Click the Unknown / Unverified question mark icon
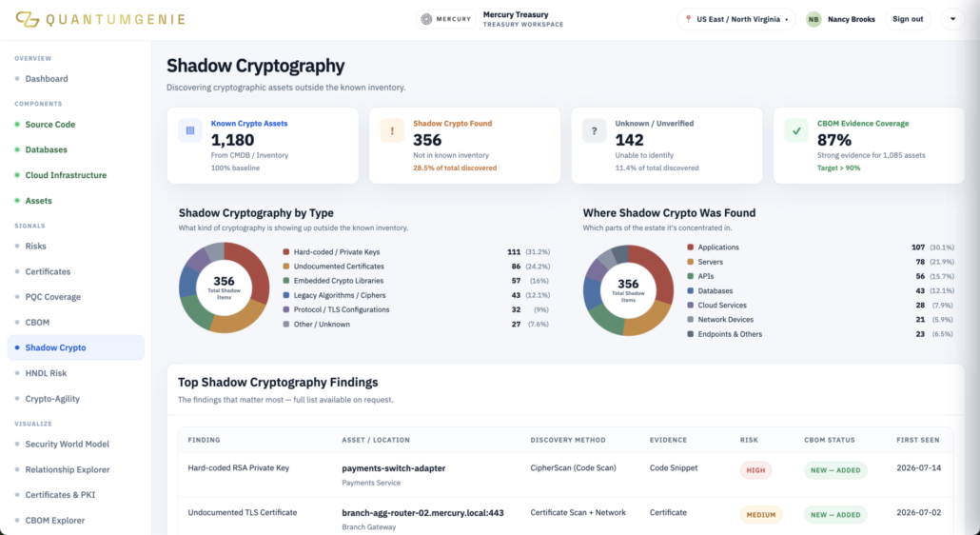The width and height of the screenshot is (980, 535). coord(595,130)
